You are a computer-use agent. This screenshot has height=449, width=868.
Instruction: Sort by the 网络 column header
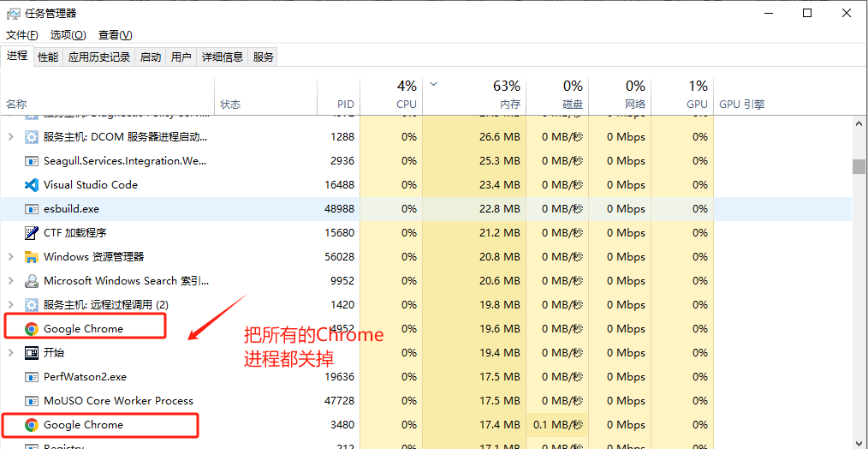pos(620,97)
